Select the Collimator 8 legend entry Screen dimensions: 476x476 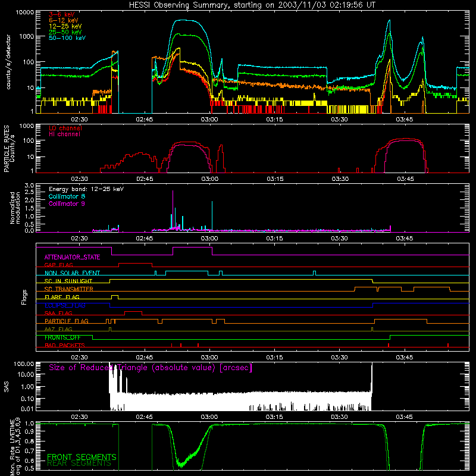[x=67, y=196]
